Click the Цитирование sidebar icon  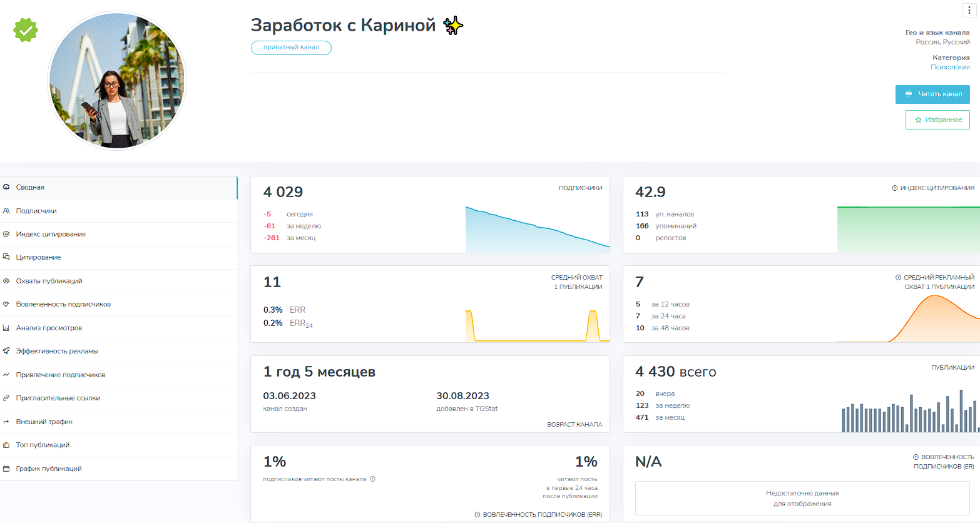6,257
